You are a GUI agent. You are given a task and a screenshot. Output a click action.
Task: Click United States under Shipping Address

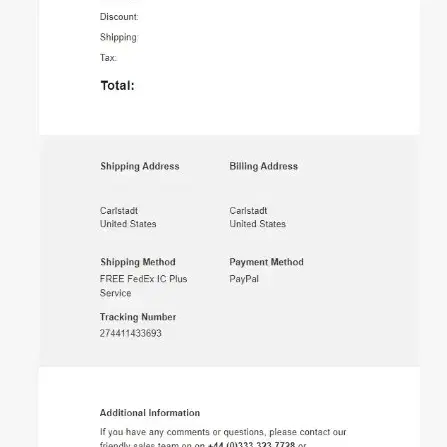[x=128, y=224]
